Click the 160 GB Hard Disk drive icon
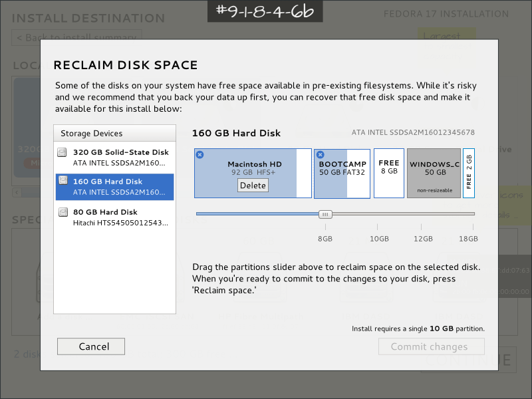Viewport: 532px width, 399px height. [x=62, y=182]
